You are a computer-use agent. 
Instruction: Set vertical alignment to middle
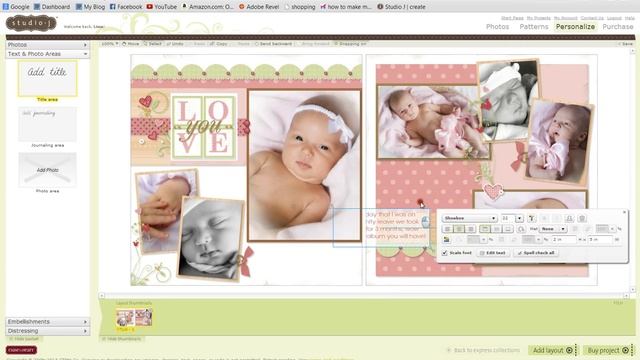[x=496, y=229]
